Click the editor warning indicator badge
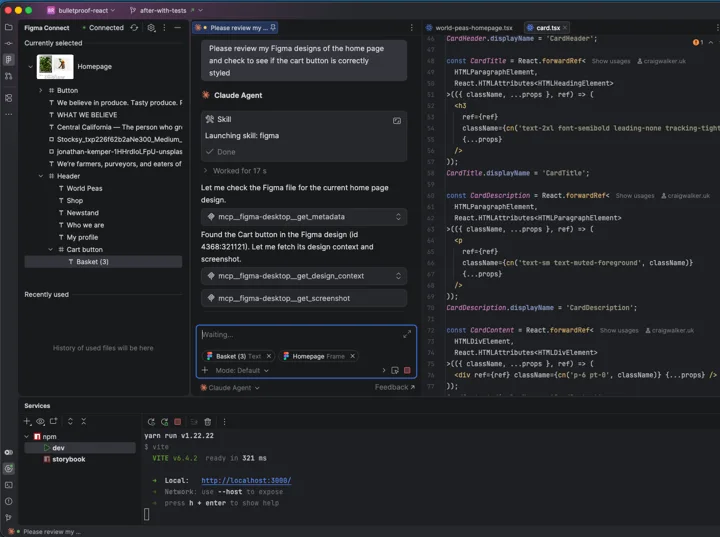The height and width of the screenshot is (537, 720). (698, 42)
